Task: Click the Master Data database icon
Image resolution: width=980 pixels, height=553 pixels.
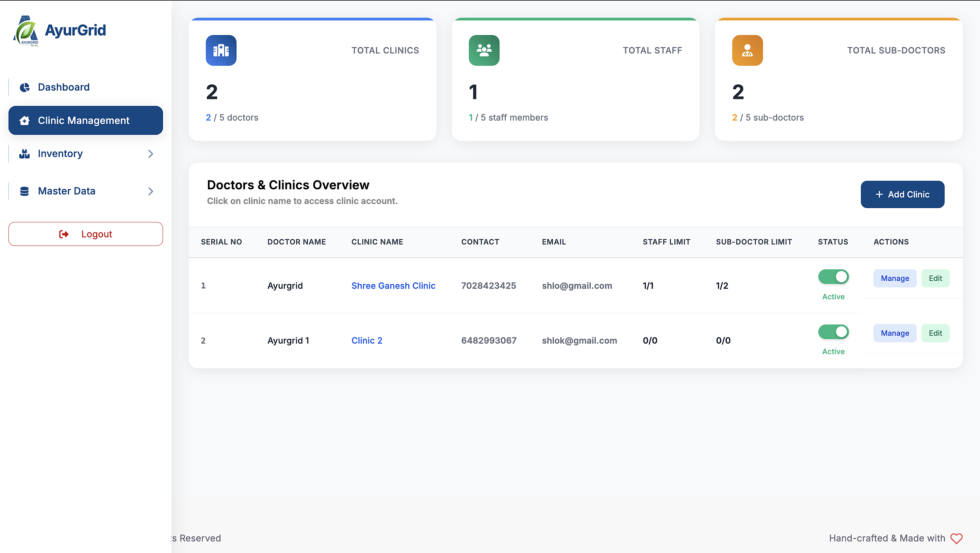Action: tap(25, 191)
